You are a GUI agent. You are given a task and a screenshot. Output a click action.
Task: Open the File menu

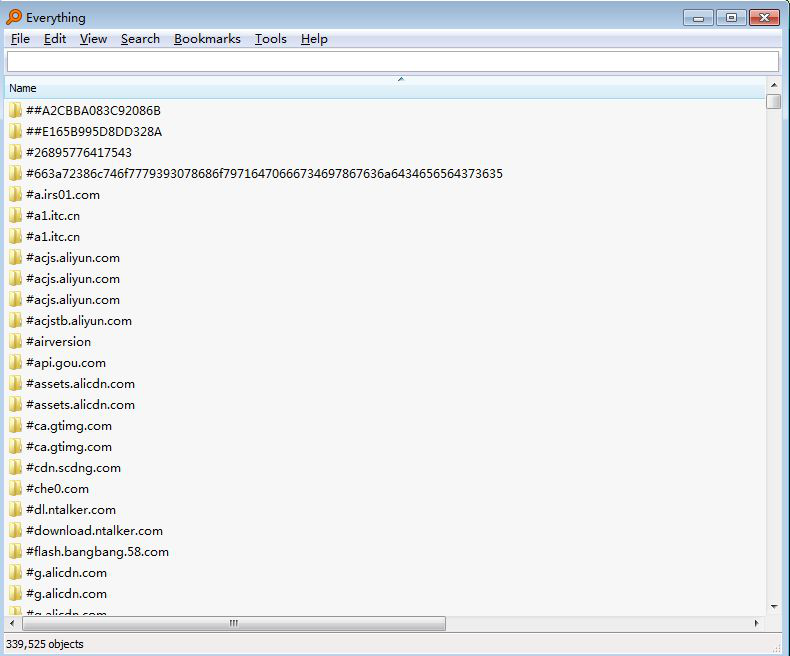pyautogui.click(x=20, y=39)
